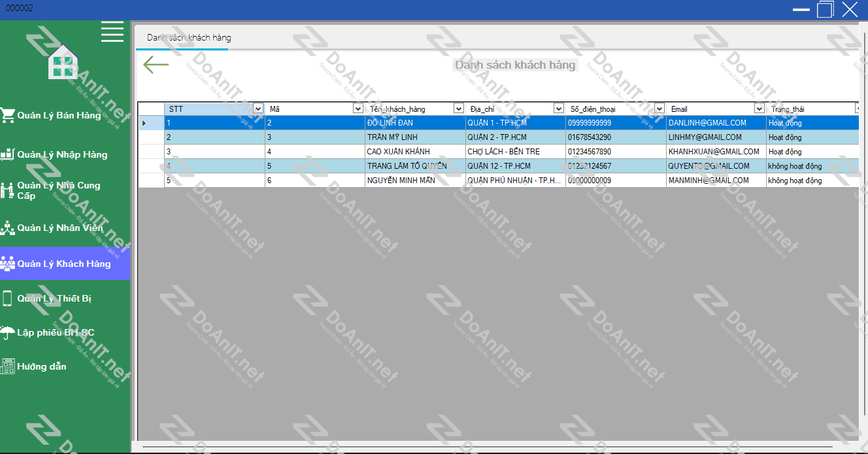The image size is (868, 454).
Task: Switch to Danh sách khách hàng tab
Action: point(189,37)
